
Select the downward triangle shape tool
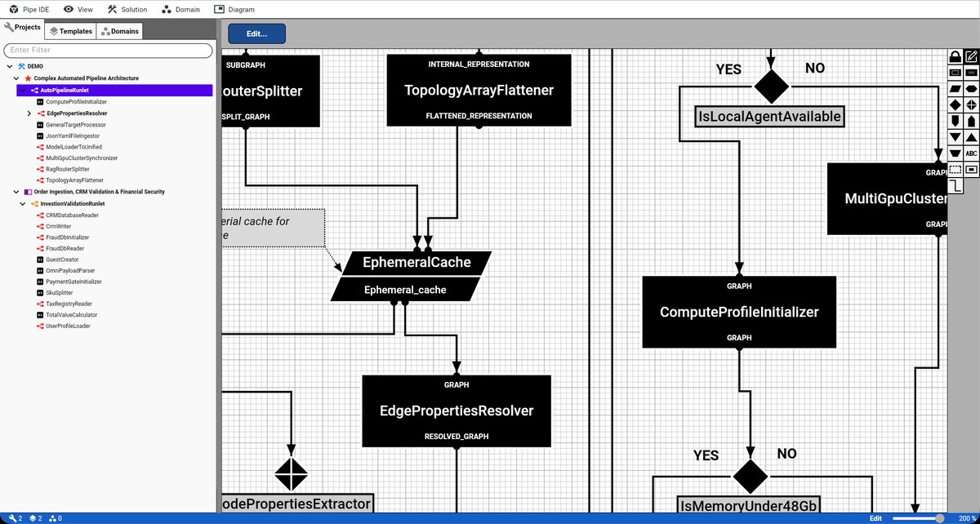[x=955, y=137]
